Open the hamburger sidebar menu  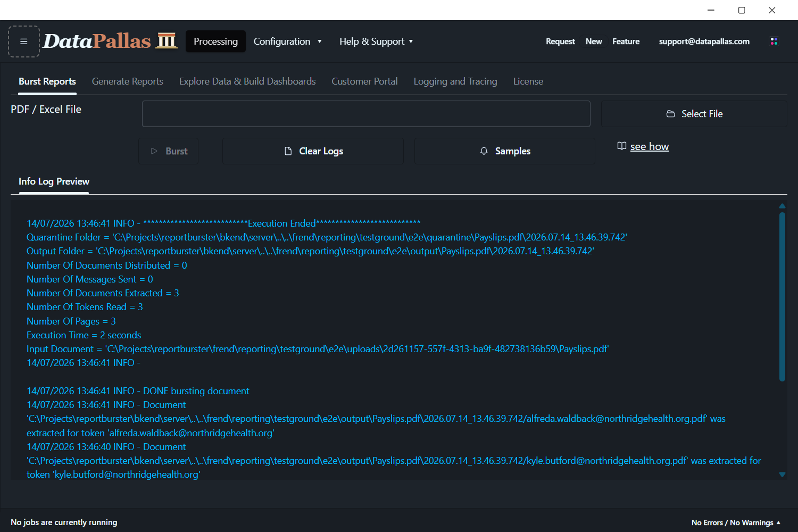[x=24, y=41]
